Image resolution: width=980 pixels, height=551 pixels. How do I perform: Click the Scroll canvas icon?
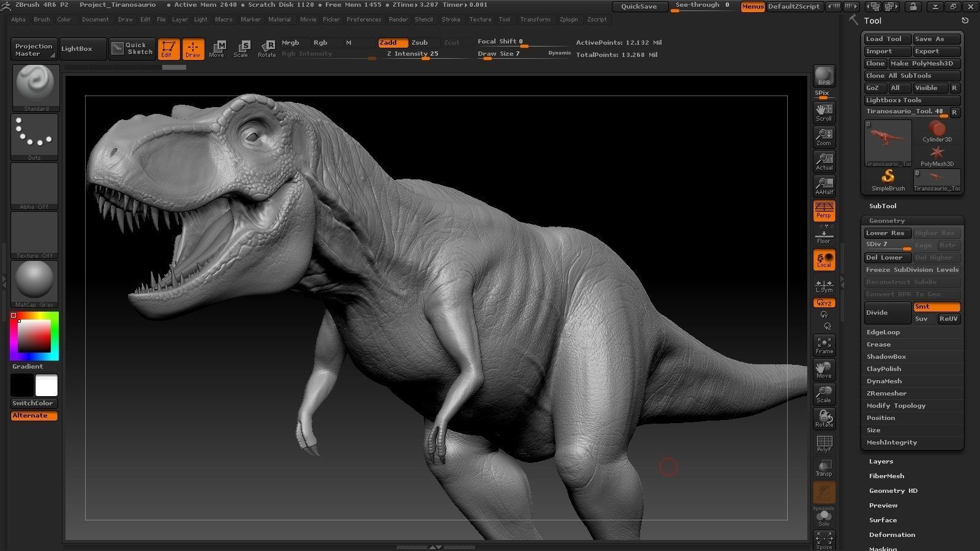coord(824,112)
